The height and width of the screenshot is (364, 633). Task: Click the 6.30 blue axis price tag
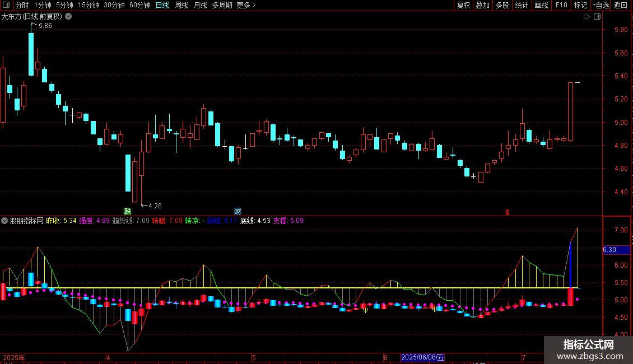click(x=616, y=250)
